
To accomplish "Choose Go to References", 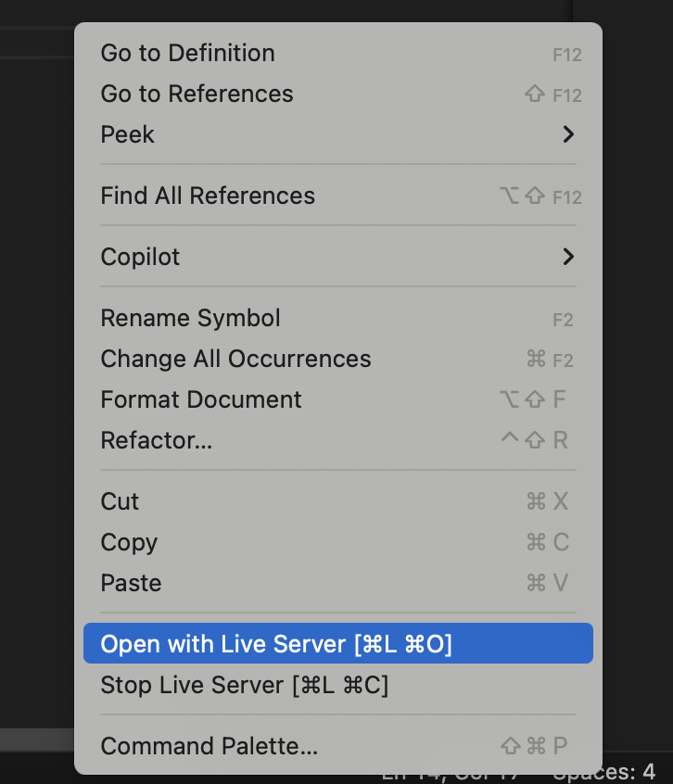I will click(197, 94).
